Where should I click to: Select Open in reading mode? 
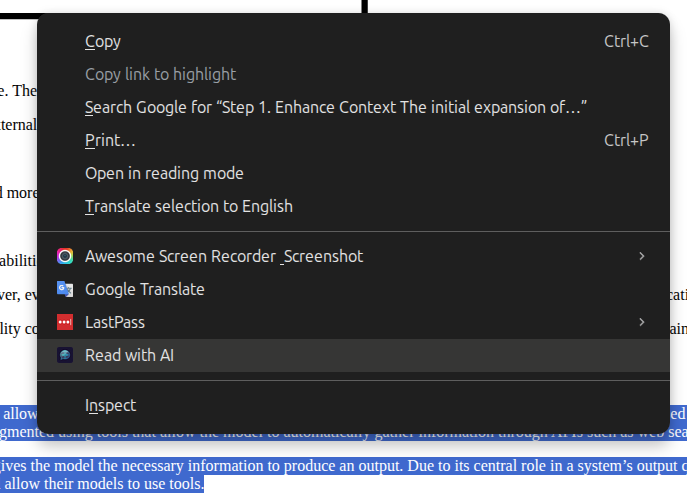[x=164, y=173]
